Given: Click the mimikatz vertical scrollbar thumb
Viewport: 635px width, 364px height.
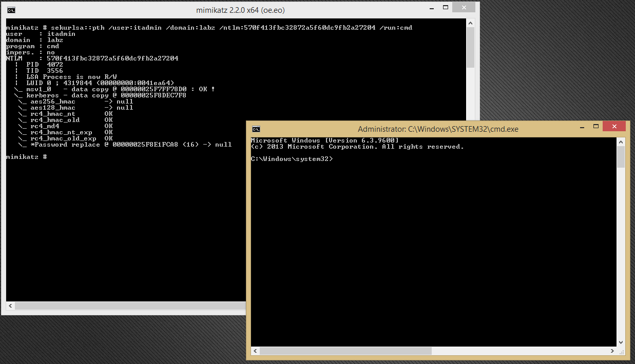Looking at the screenshot, I should [x=470, y=48].
